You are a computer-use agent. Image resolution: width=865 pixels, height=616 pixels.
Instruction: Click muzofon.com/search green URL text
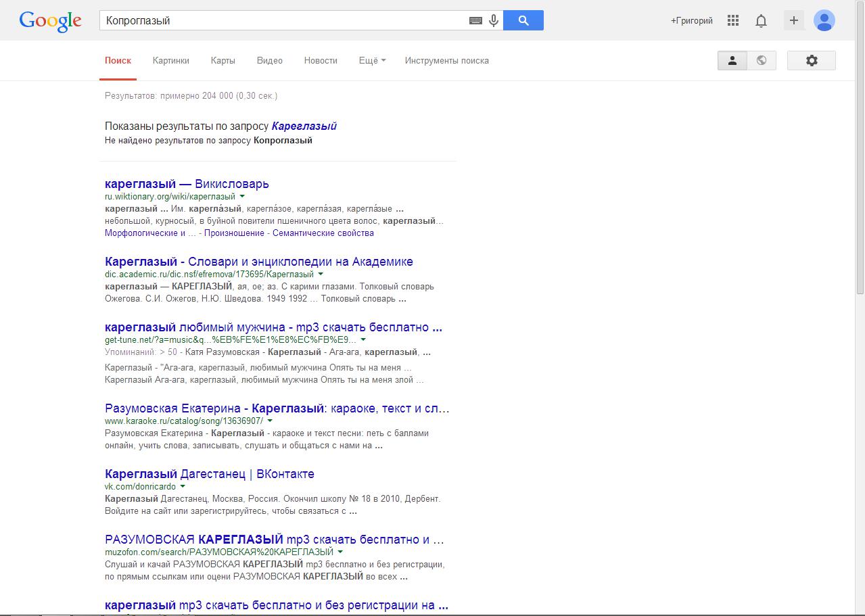pyautogui.click(x=219, y=552)
